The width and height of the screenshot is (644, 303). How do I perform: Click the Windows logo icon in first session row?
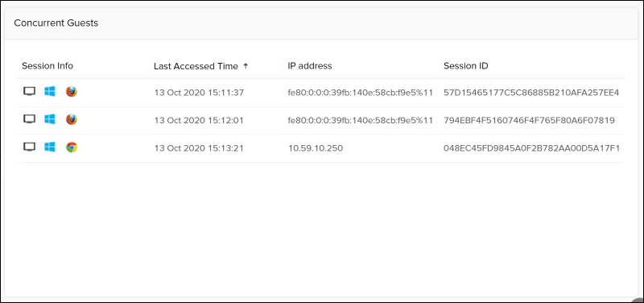(x=50, y=92)
